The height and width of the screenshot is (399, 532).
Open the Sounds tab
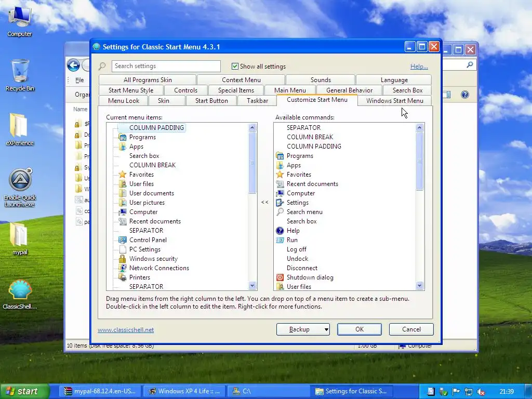[x=321, y=79]
